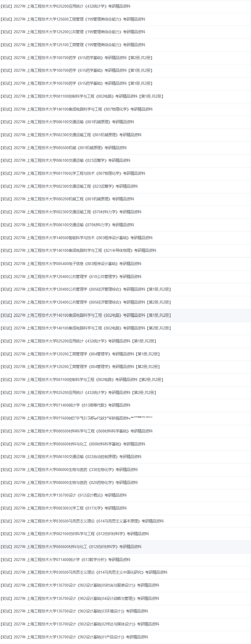Open 120200工商管理学《804管理学》第2册 link
This screenshot has height=644, width=251.
[80, 367]
